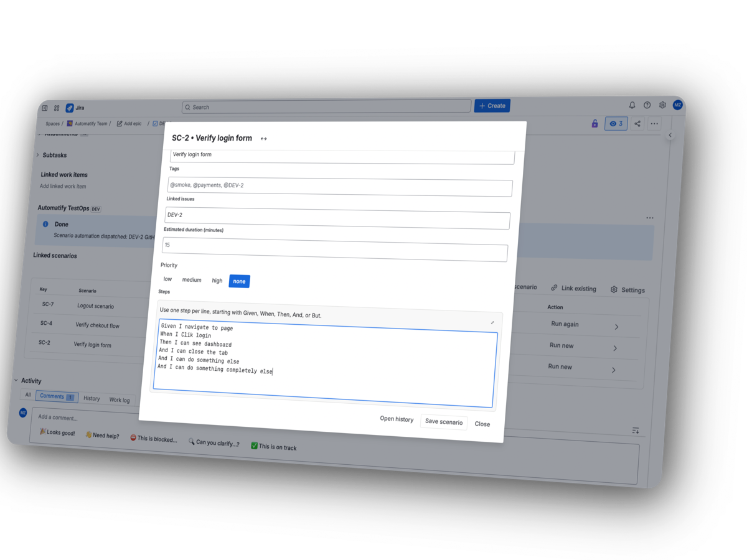Switch to the Work log tab

click(x=120, y=400)
